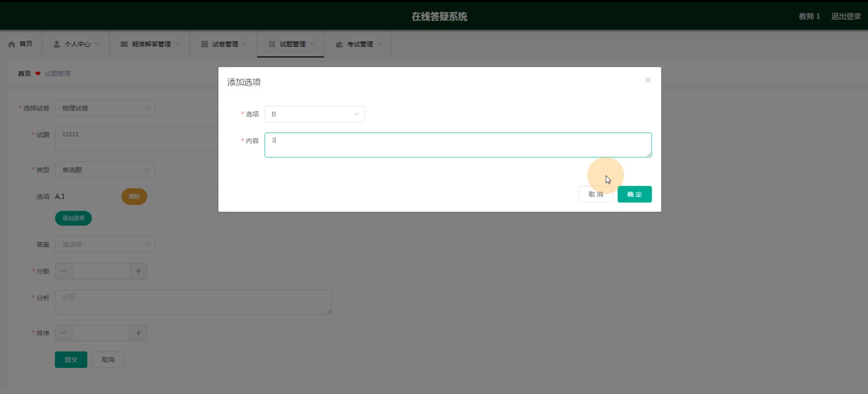
Task: Click the 内容 text area in dialog
Action: [458, 145]
